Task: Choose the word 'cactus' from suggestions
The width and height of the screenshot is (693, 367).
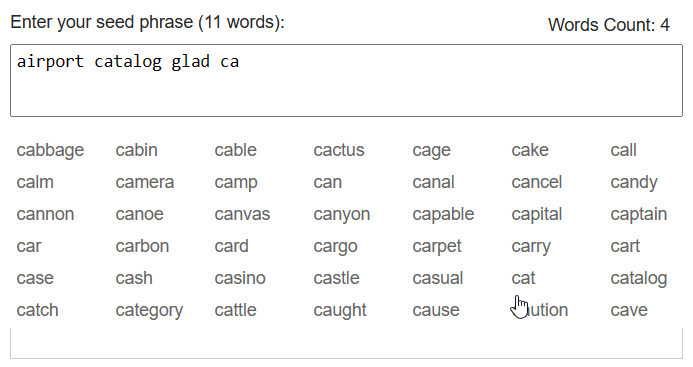Action: (x=339, y=150)
